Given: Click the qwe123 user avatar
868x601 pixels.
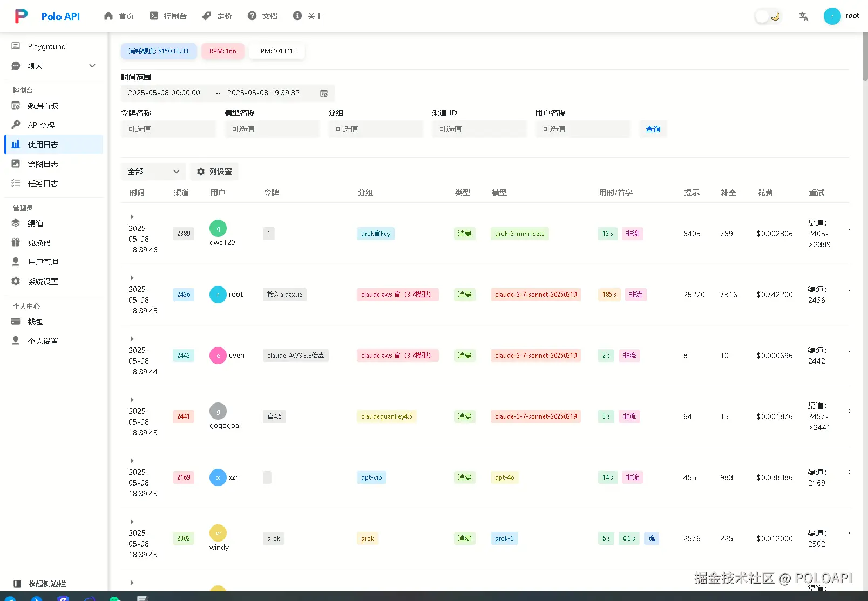Looking at the screenshot, I should tap(218, 228).
